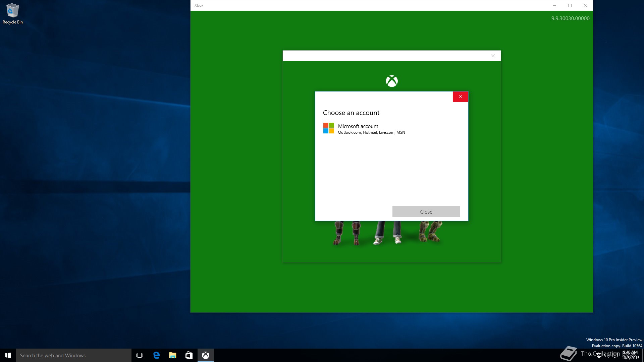644x362 pixels.
Task: Click the "Outlook.com, Hotmail, Live.com, MSN" subtitle
Action: coord(371,132)
